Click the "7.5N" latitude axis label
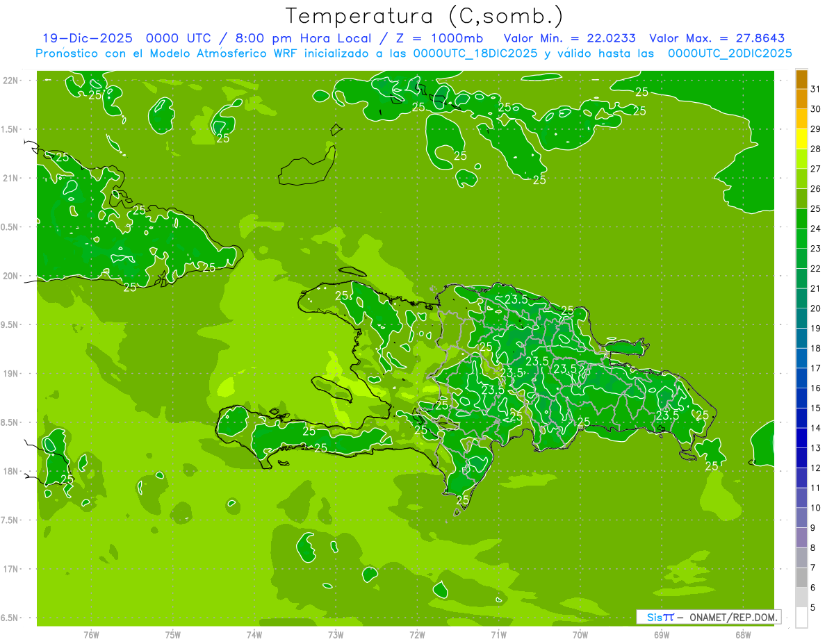Viewport: 834px width, 644px height. (x=10, y=520)
